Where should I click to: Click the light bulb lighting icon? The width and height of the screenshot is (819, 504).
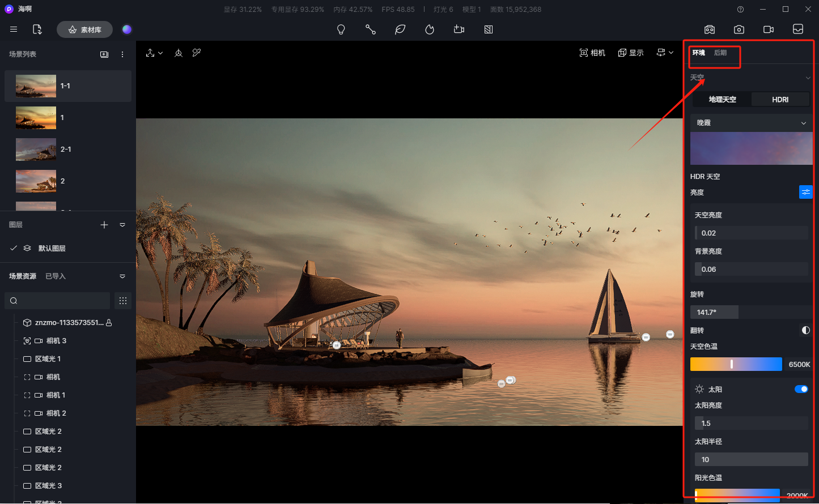click(341, 29)
